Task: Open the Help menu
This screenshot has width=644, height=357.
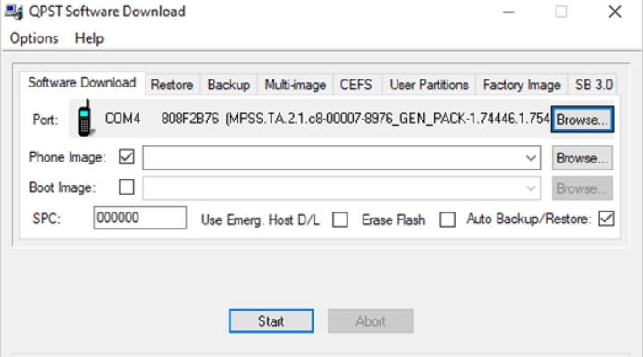Action: pyautogui.click(x=89, y=38)
